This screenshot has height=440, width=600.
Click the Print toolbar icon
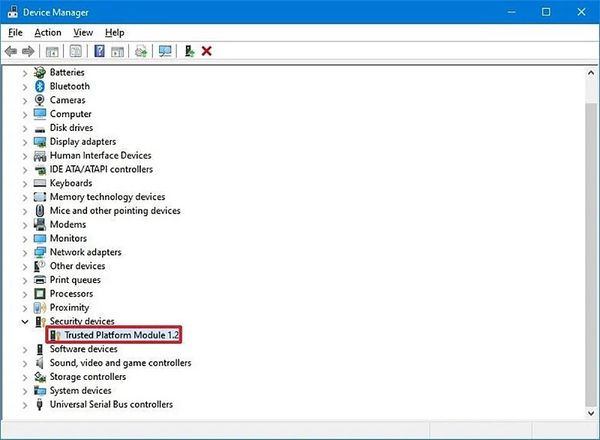point(142,51)
